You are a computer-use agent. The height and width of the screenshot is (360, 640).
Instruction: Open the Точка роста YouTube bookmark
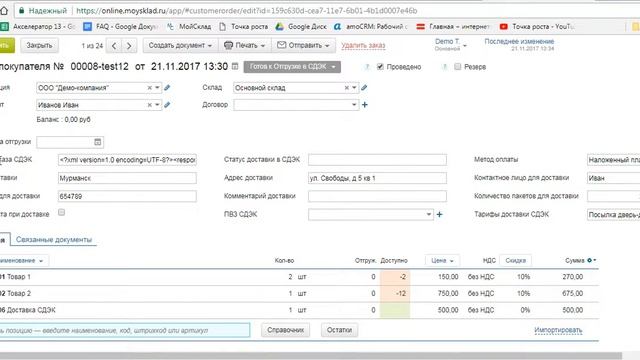[537, 27]
